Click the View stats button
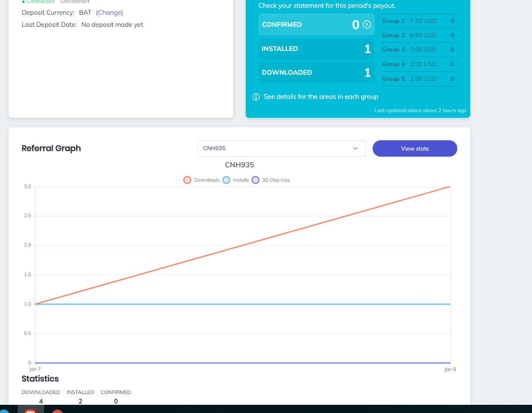This screenshot has height=413, width=532. point(415,148)
